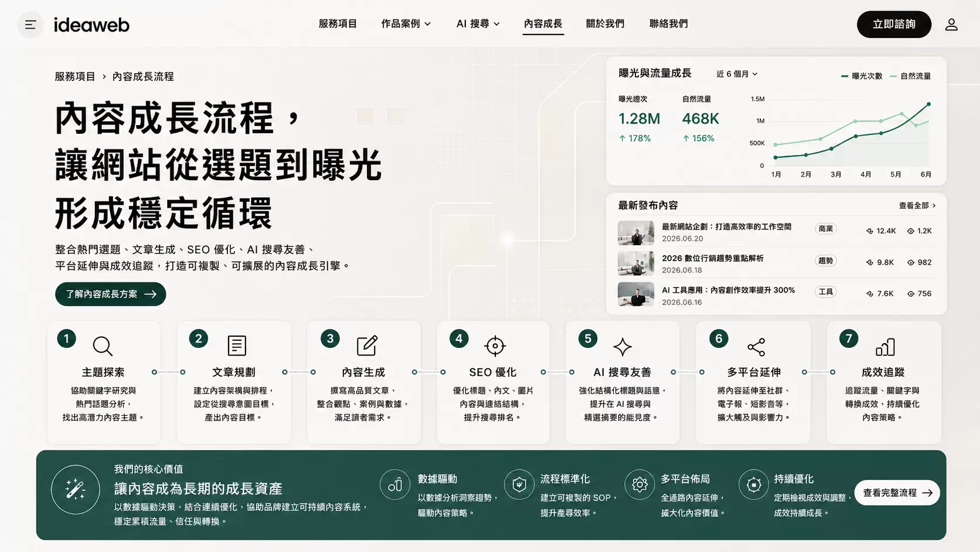
Task: Click the 流程標準化 shield icon
Action: (x=519, y=485)
